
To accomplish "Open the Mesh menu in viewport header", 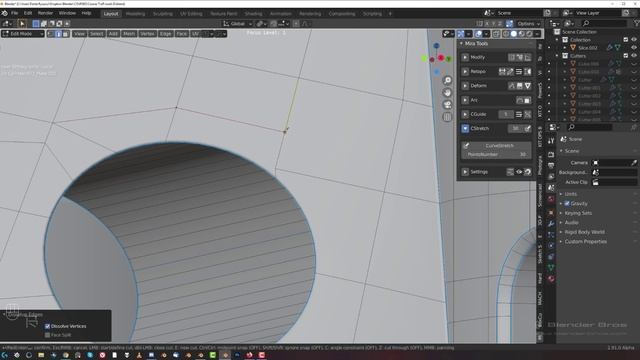I will coord(129,34).
